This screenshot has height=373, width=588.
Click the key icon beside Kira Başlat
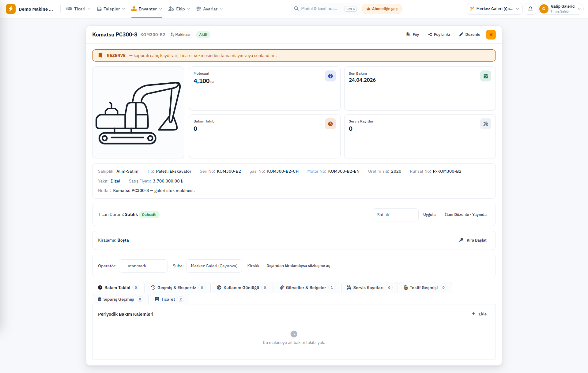click(461, 240)
